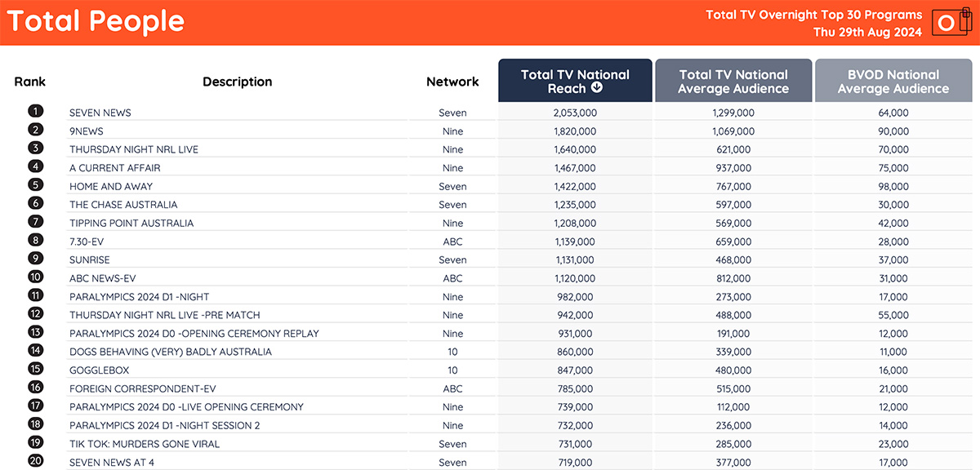Screen dimensions: 980x470
Task: Click the Total People title
Action: click(96, 21)
